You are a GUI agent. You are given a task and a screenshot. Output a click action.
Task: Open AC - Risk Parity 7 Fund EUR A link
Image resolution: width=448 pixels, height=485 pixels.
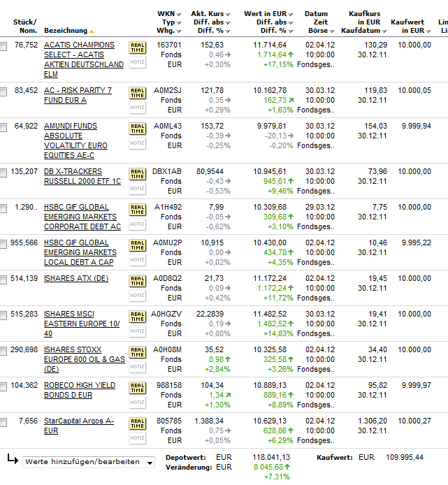(x=78, y=95)
